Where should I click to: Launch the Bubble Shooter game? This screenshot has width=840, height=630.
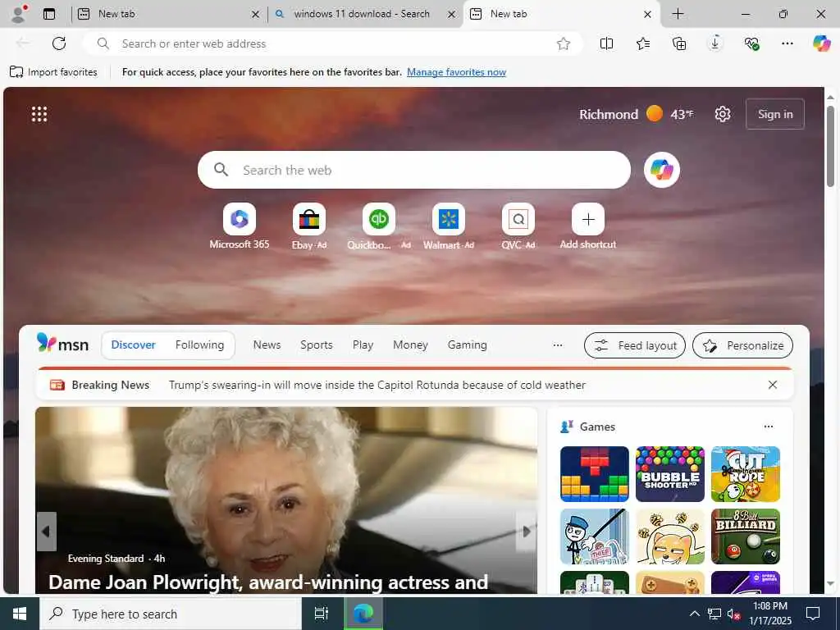669,474
